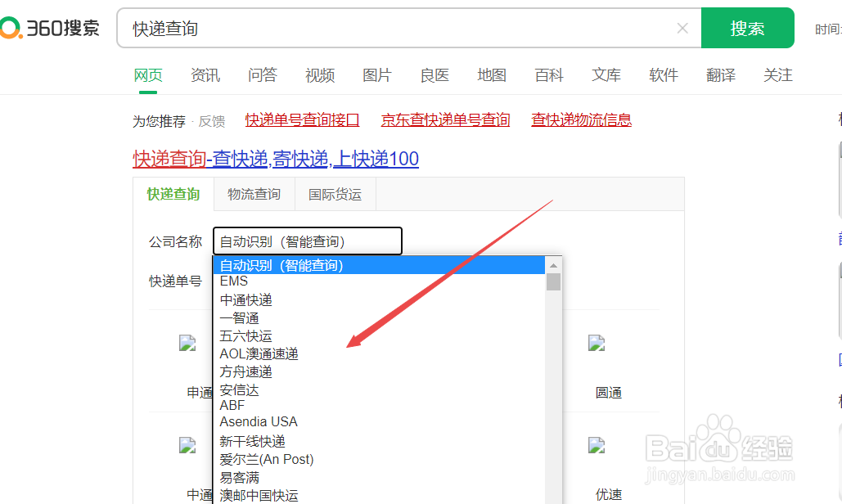Click the 圆通 courier logo icon
Screen dimensions: 842x504
tap(597, 343)
